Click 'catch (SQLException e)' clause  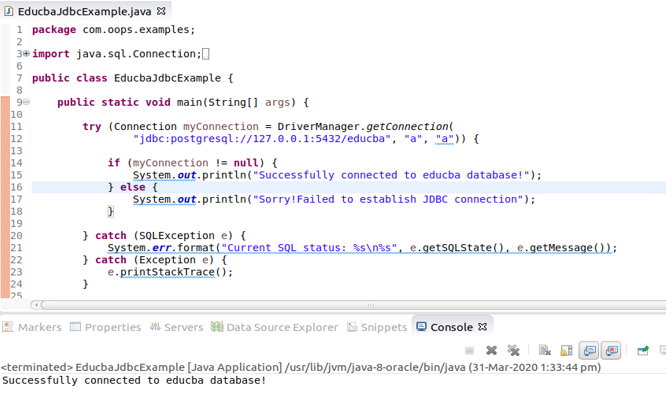(x=164, y=236)
